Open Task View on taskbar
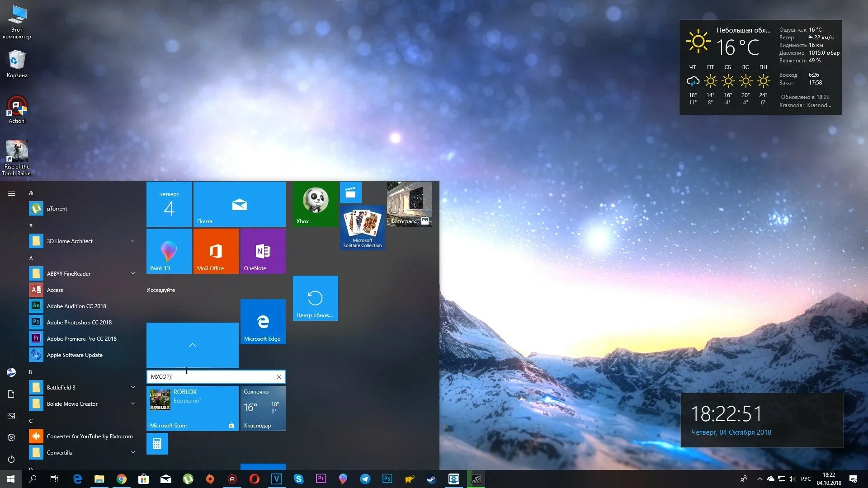This screenshot has height=488, width=868. point(54,479)
